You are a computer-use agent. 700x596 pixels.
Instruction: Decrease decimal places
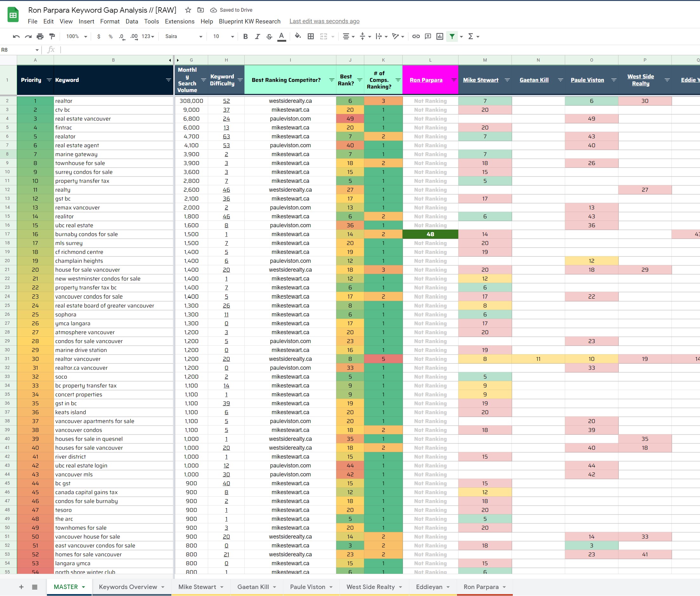pos(122,36)
